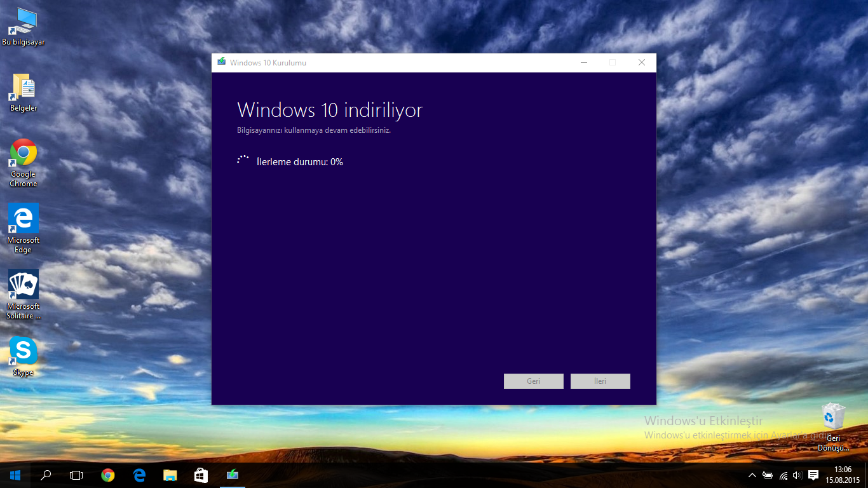Screen dimensions: 868x488
Task: Open Task View on the taskbar
Action: (x=76, y=475)
